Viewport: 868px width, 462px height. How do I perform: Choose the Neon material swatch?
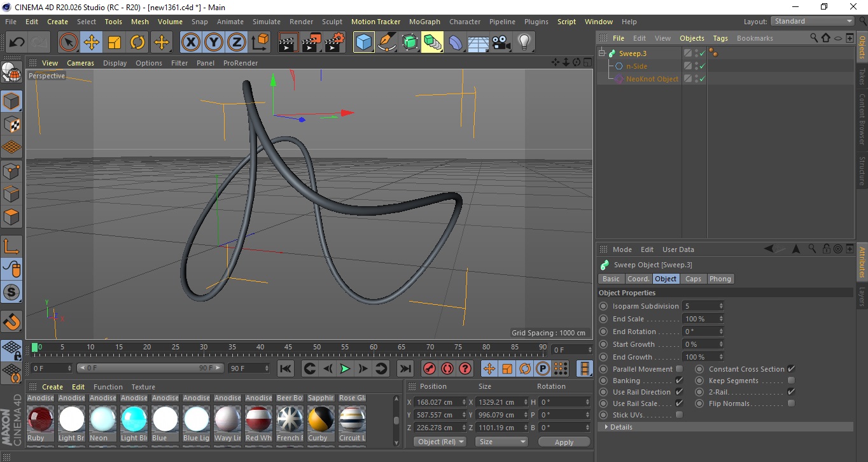click(102, 419)
